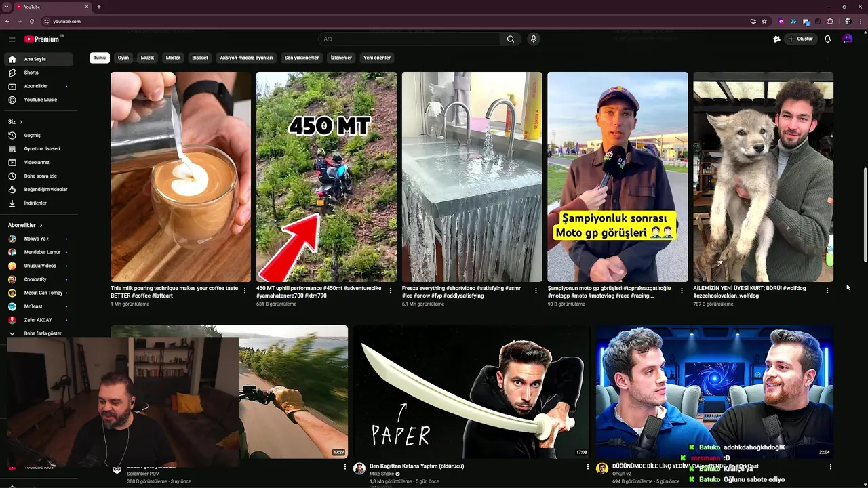Open options for wolfdog Short
The width and height of the screenshot is (868, 488).
click(827, 291)
